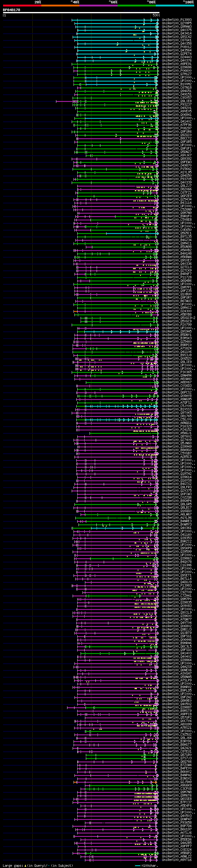This screenshot has height=868, width=197.
Task: Click hit label UniRef100_A5AVB2
Action: pyautogui.click(x=176, y=250)
